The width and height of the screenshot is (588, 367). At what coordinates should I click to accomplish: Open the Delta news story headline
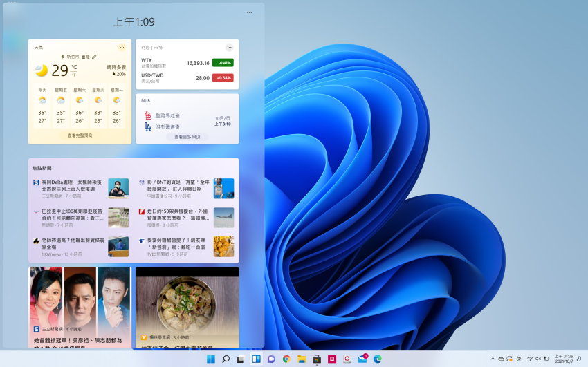[72, 185]
